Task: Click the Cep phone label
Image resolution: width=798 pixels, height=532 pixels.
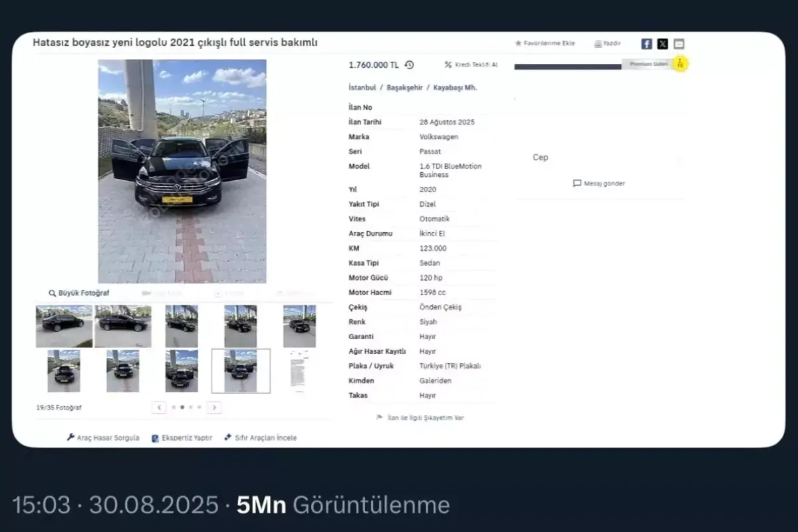Action: tap(541, 158)
